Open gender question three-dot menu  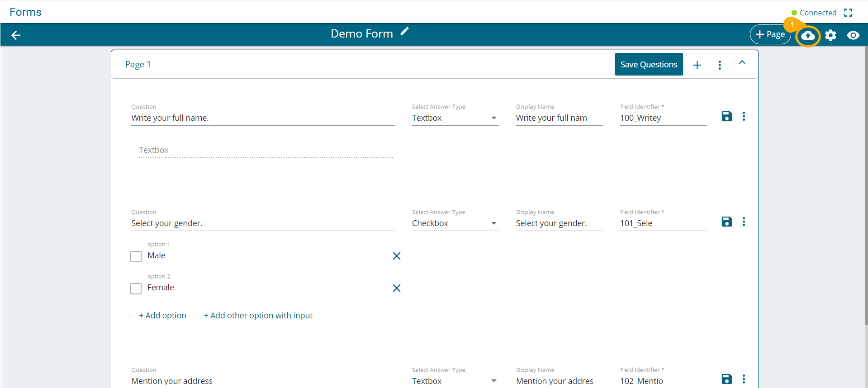[744, 222]
